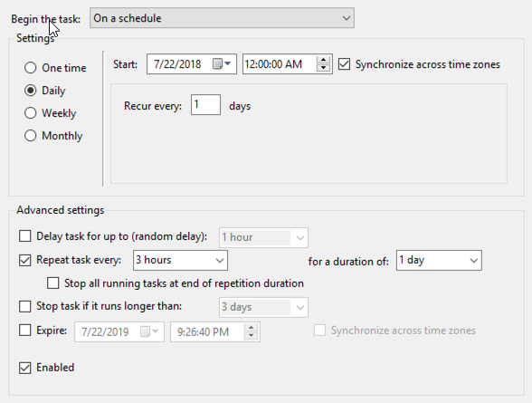This screenshot has height=403, width=532.
Task: Uncheck the Enabled checkbox
Action: [x=25, y=368]
